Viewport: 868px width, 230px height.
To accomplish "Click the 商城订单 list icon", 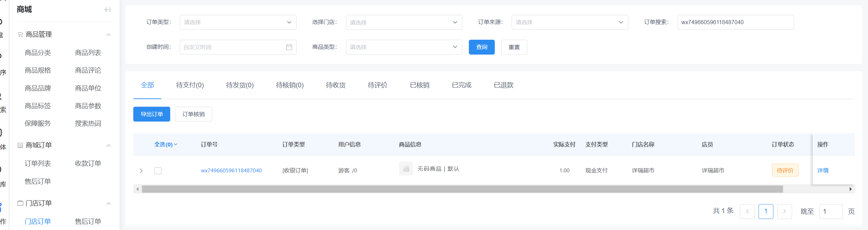I will pos(20,145).
